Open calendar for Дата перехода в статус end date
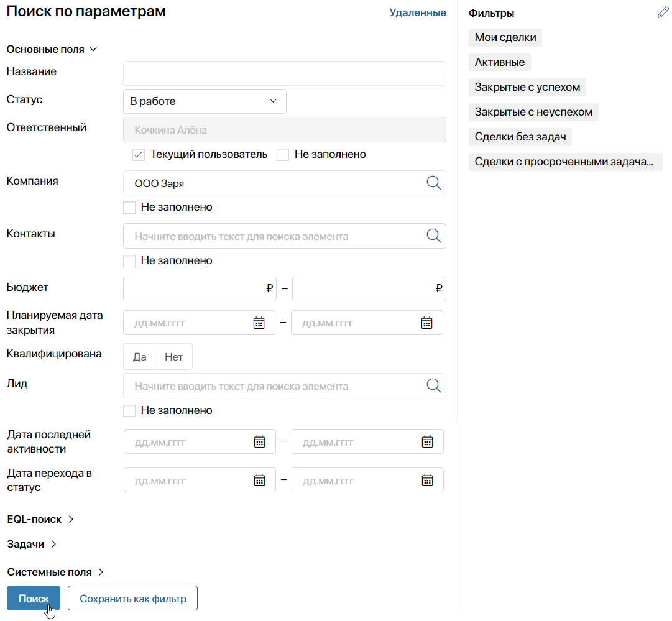 point(427,480)
